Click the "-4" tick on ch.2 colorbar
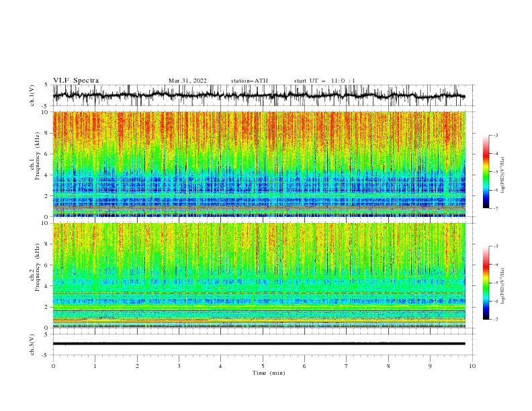 pos(495,265)
